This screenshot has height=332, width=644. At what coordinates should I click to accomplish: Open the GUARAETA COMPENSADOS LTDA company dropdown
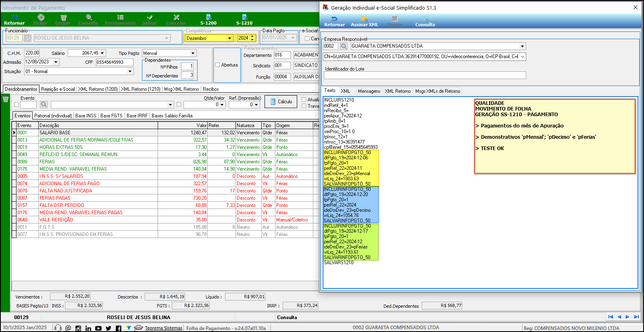pos(522,46)
